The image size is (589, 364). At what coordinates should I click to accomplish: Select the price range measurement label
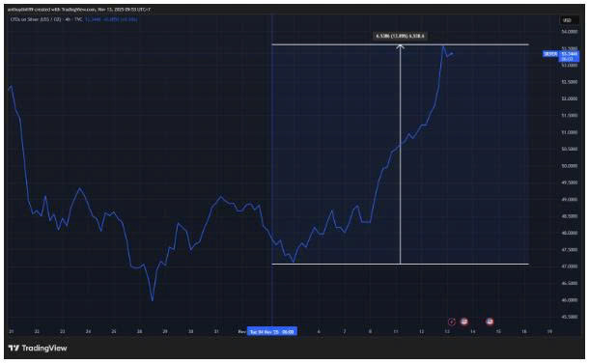point(400,36)
